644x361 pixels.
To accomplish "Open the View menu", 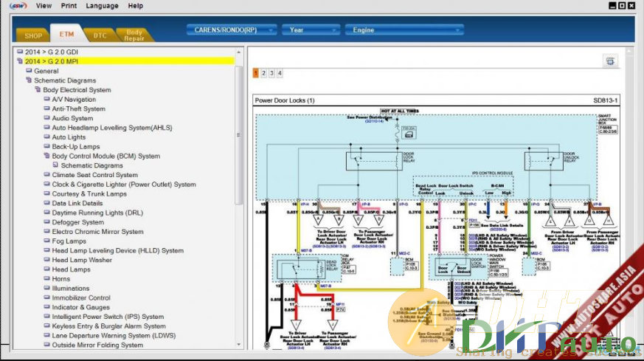I will (x=44, y=6).
